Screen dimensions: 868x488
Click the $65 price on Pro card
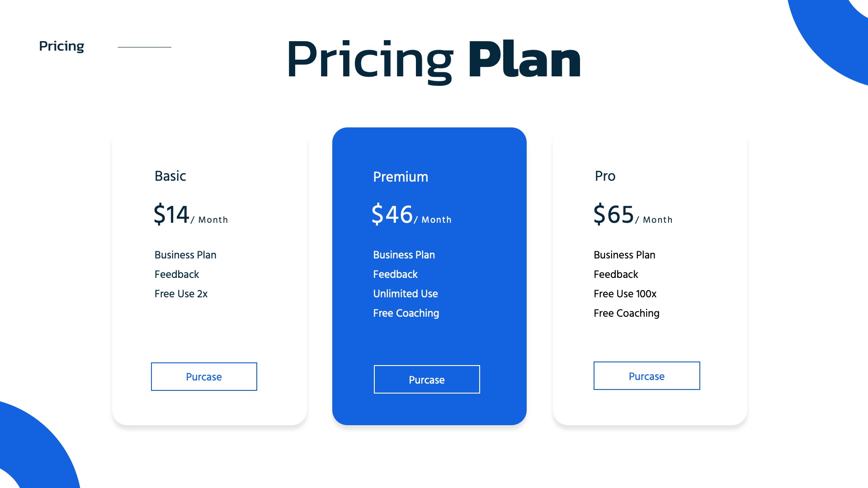613,215
